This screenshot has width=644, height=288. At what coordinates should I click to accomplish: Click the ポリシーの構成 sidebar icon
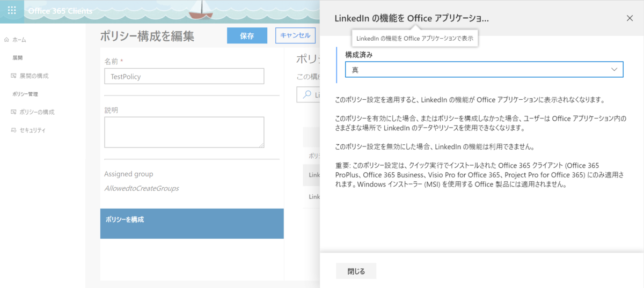[13, 112]
